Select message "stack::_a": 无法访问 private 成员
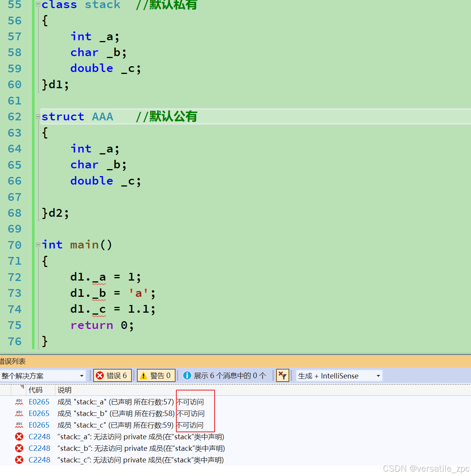 coord(141,437)
